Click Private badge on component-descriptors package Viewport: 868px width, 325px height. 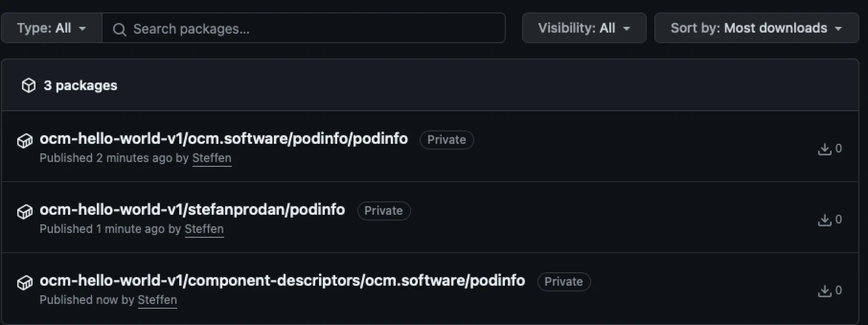click(x=563, y=282)
